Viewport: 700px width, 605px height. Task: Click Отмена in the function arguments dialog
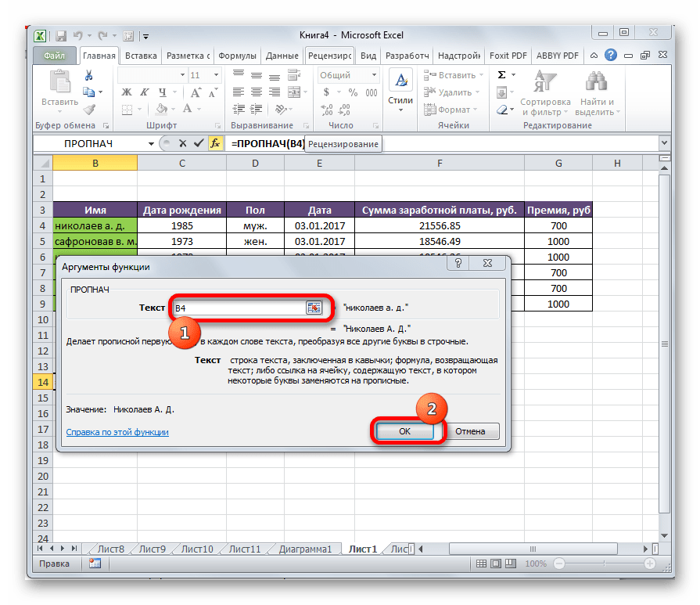(470, 431)
